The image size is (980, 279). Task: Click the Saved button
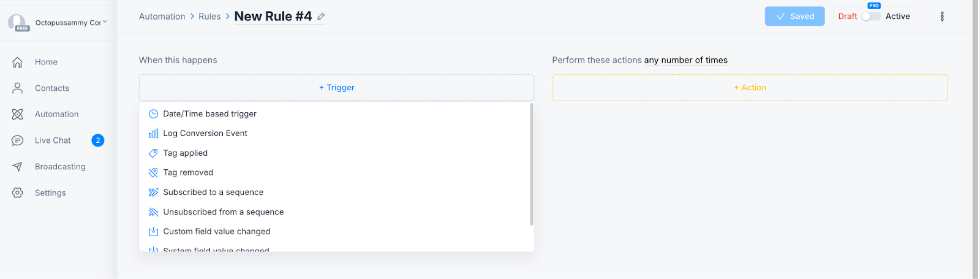pyautogui.click(x=794, y=17)
